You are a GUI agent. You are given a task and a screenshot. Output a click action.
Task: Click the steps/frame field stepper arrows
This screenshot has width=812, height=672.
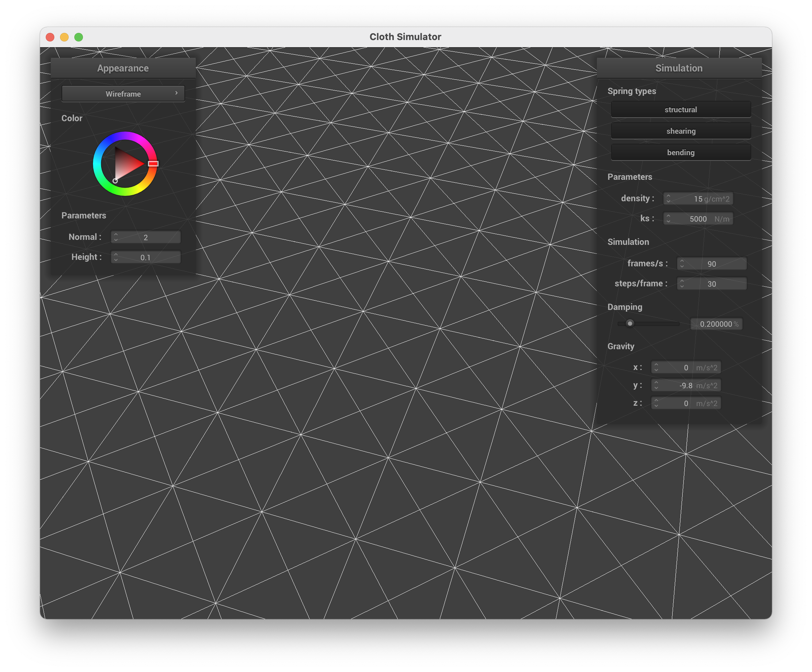(682, 284)
